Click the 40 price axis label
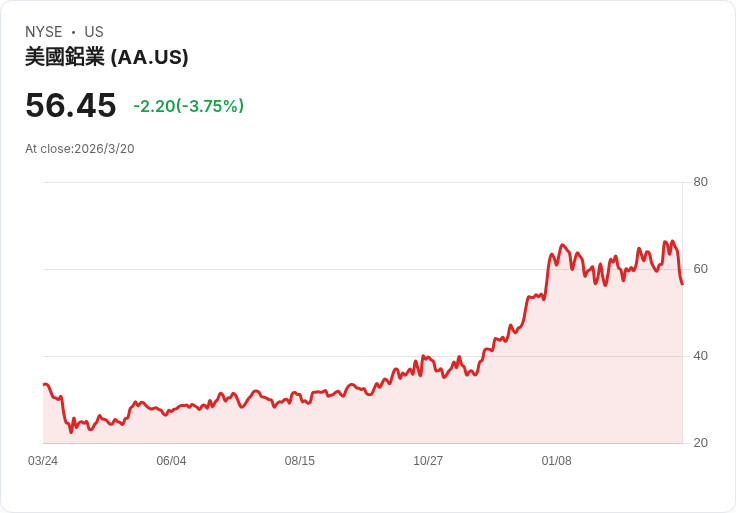This screenshot has width=736, height=513. [x=700, y=356]
